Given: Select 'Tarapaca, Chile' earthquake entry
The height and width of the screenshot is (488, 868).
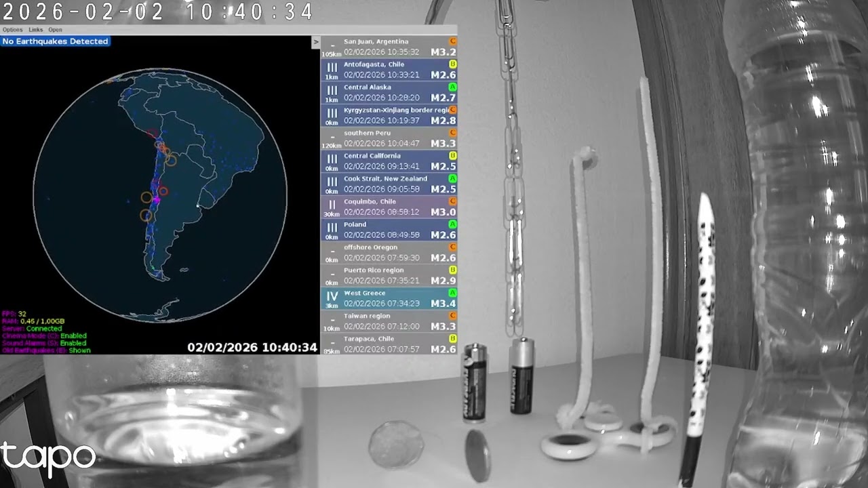Looking at the screenshot, I should pos(389,344).
